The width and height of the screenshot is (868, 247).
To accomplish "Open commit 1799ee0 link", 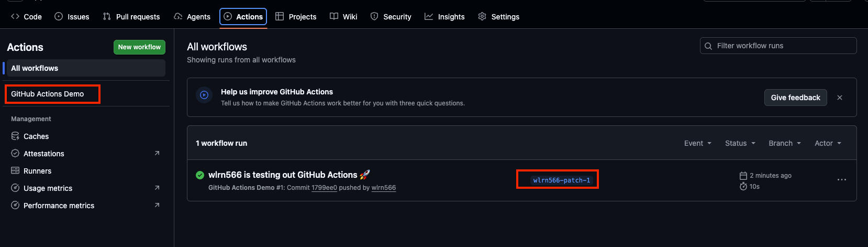I will (324, 188).
